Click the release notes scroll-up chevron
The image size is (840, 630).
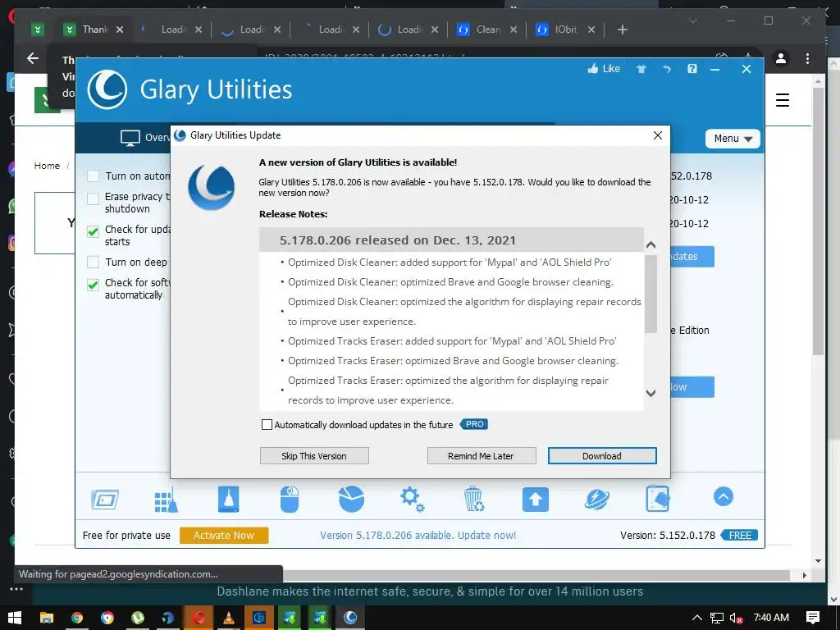click(651, 244)
